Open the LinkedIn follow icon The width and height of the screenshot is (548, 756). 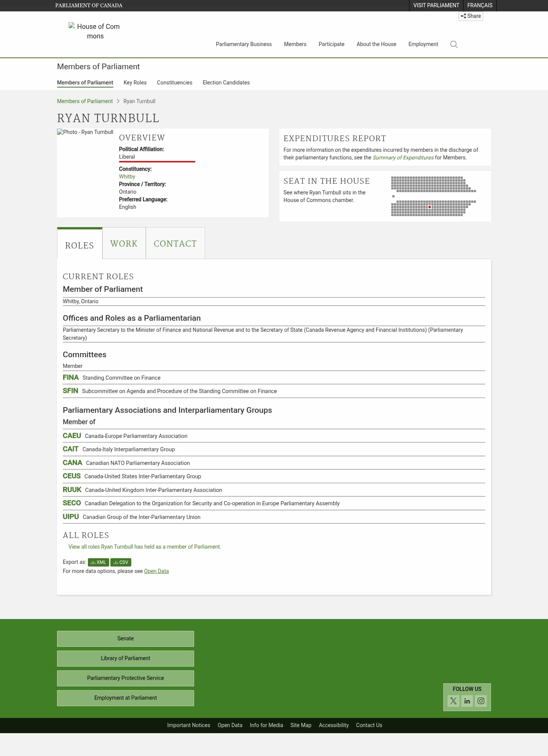pyautogui.click(x=467, y=701)
